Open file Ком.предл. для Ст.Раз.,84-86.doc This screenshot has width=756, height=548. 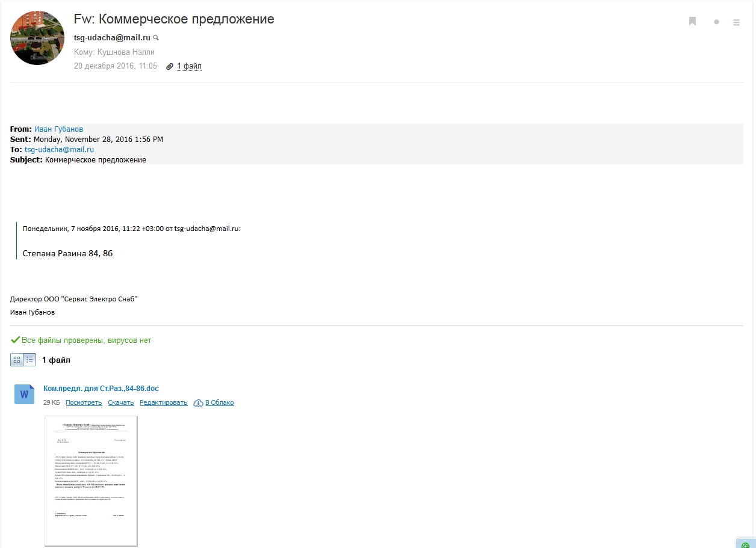[101, 389]
